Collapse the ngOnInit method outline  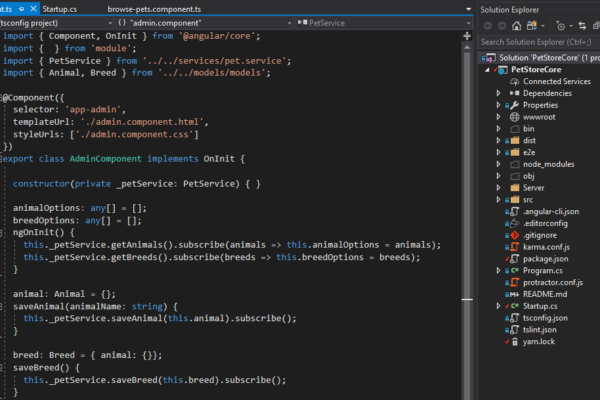coord(1,232)
